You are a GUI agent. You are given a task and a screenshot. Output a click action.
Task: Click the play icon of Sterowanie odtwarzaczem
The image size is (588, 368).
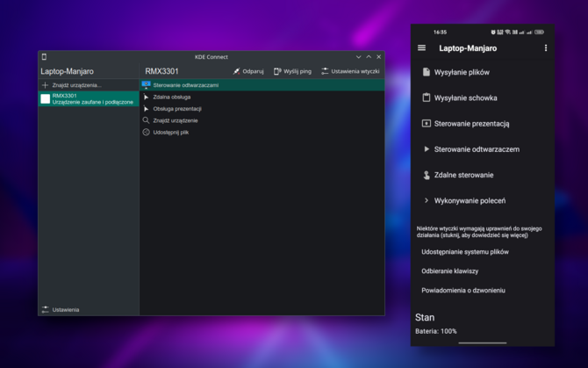pyautogui.click(x=427, y=149)
